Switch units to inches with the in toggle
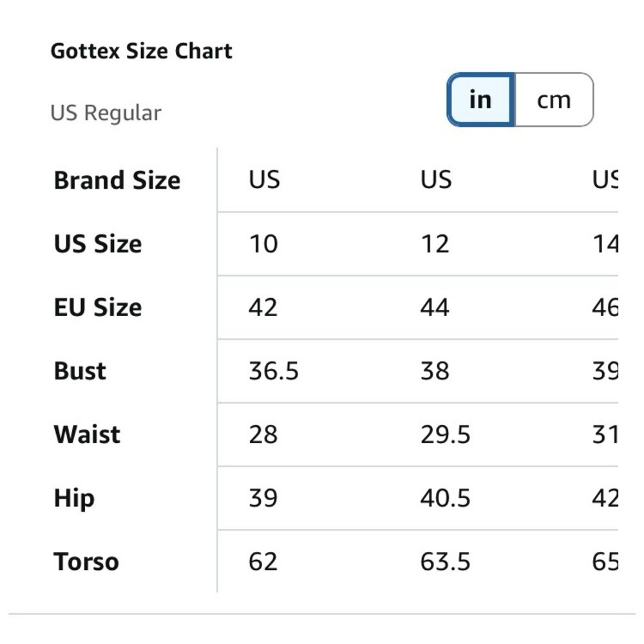This screenshot has width=644, height=644. (480, 100)
